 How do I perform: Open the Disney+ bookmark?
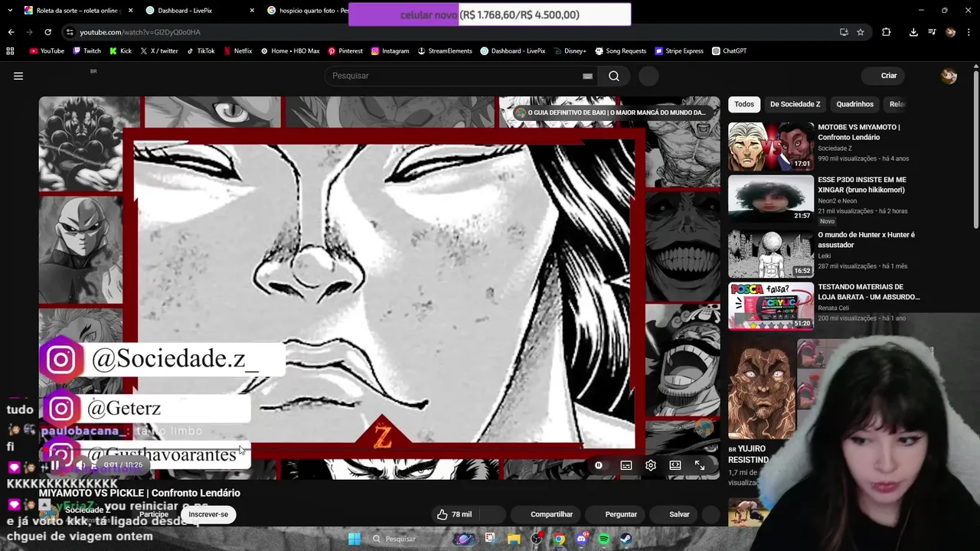(x=569, y=51)
